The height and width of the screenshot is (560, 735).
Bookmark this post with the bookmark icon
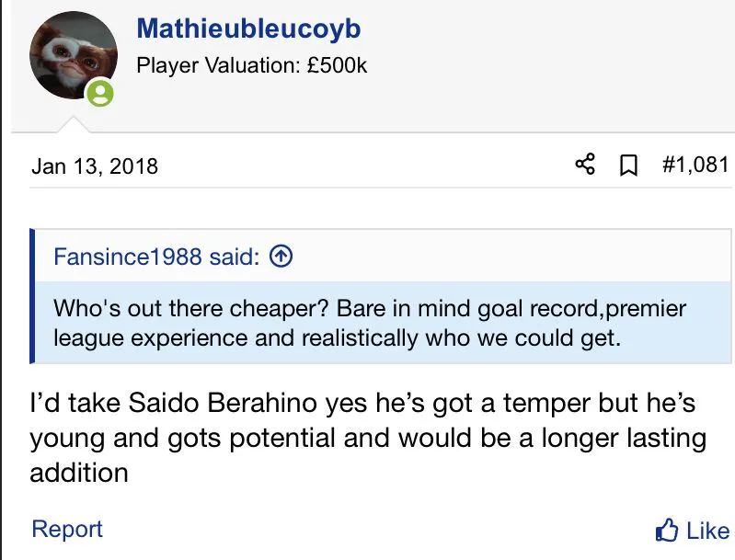click(629, 166)
